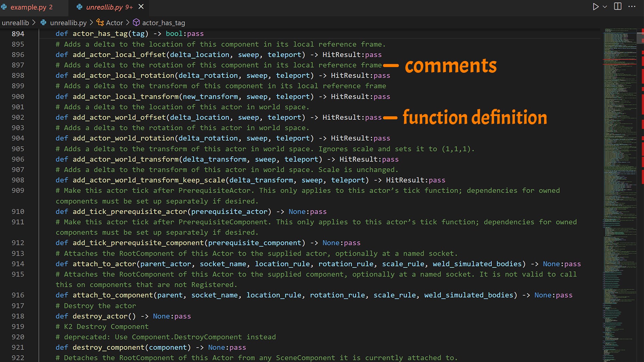Click the 'prerequisite_actor' parameter on line 910

coord(229,212)
